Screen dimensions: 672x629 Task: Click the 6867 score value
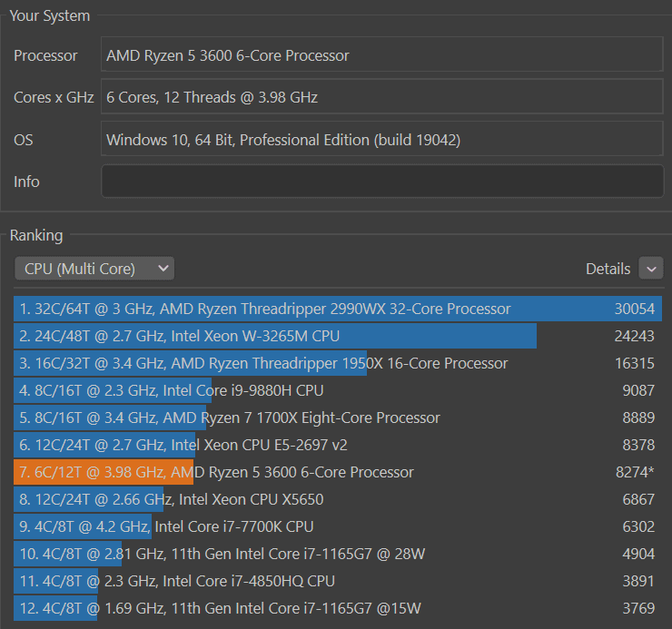638,499
